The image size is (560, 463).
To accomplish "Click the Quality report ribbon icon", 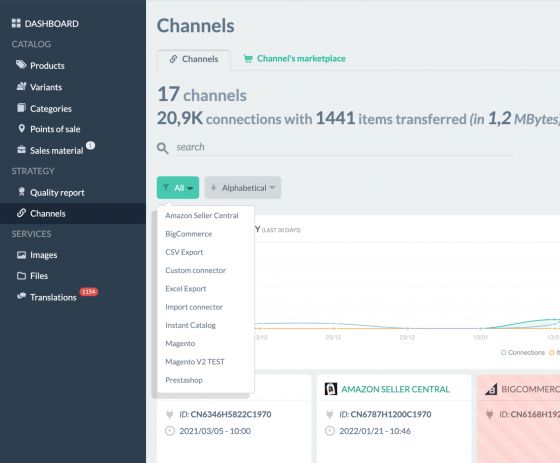I will (21, 192).
